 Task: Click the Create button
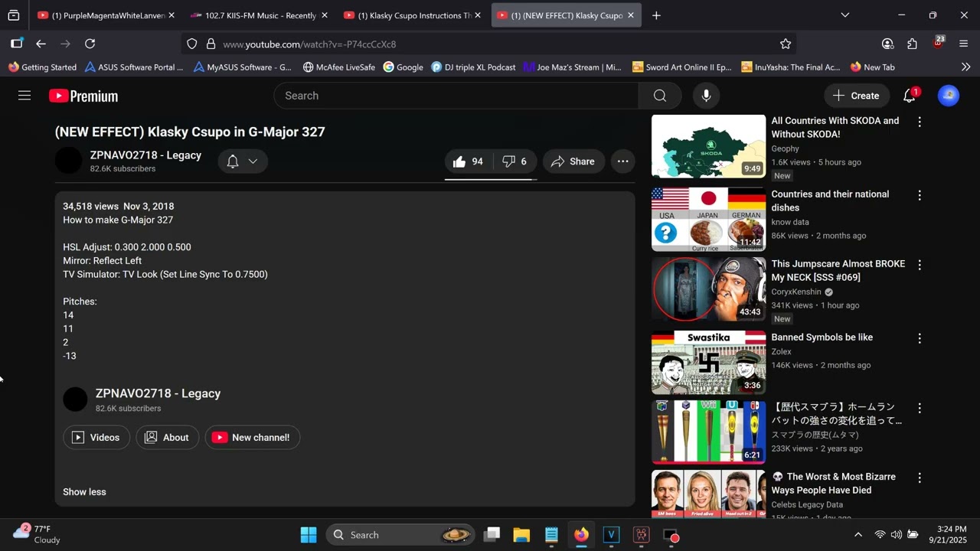coord(857,96)
